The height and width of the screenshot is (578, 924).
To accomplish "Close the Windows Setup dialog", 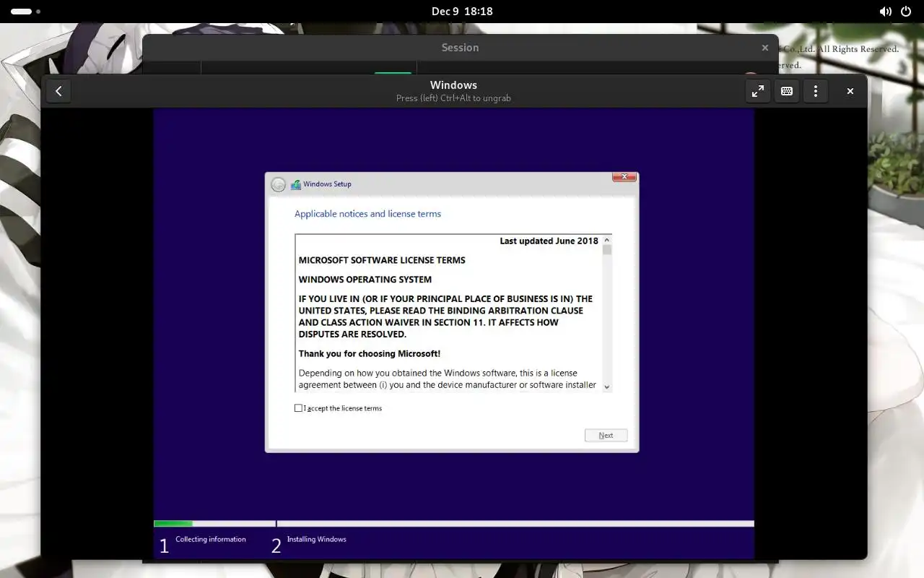I will click(x=624, y=177).
